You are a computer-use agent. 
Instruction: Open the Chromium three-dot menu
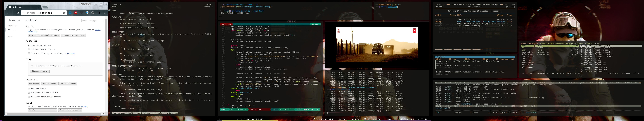pyautogui.click(x=105, y=13)
